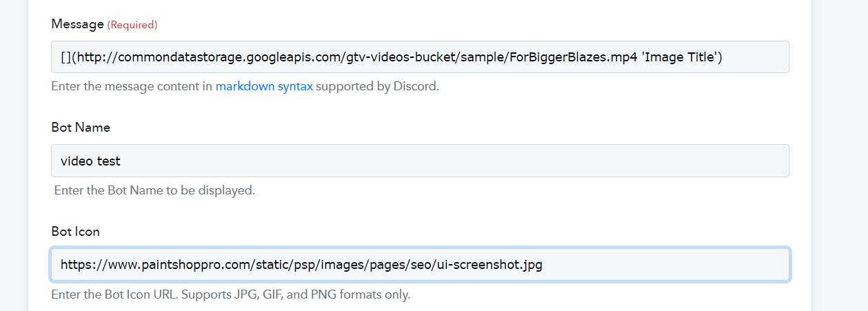Image resolution: width=868 pixels, height=311 pixels.
Task: Click the "Bot Icon" field label
Action: (75, 232)
